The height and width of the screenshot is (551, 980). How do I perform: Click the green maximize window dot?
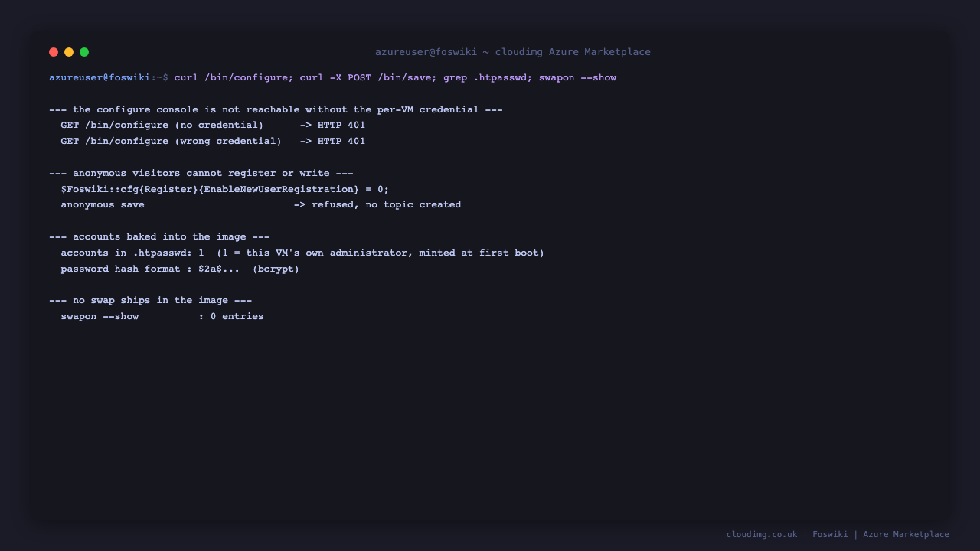tap(84, 52)
